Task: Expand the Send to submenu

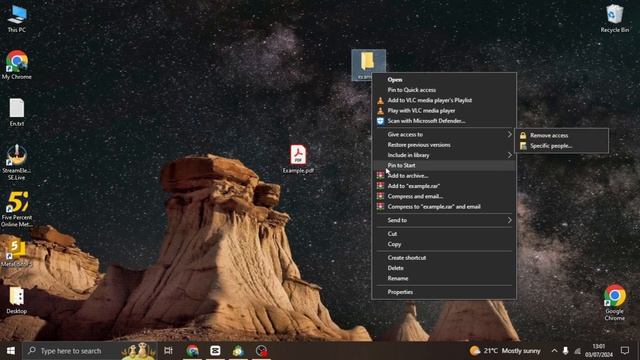Action: pos(444,220)
